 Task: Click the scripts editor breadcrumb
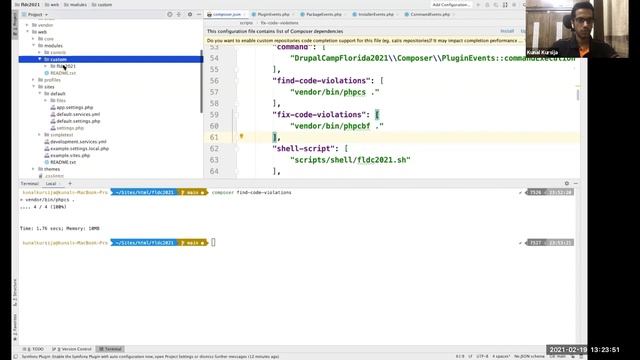click(246, 23)
